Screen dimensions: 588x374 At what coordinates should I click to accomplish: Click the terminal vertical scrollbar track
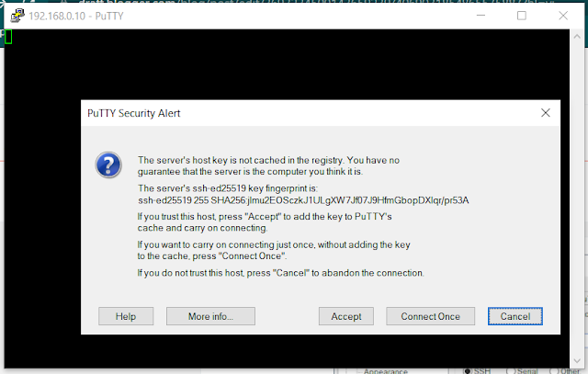[x=577, y=198]
